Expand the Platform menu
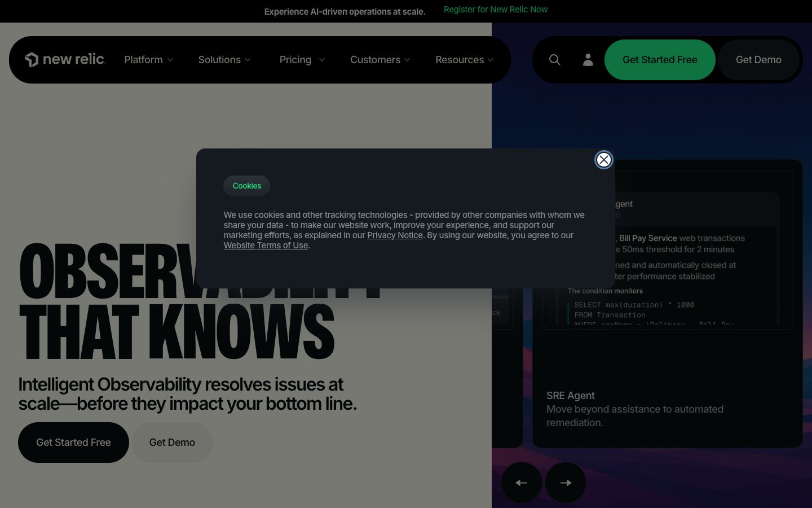812x508 pixels. click(x=149, y=60)
